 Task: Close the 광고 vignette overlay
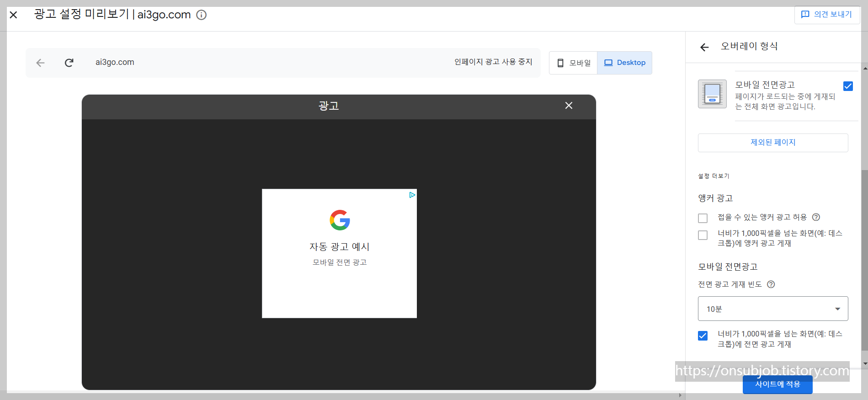coord(569,106)
